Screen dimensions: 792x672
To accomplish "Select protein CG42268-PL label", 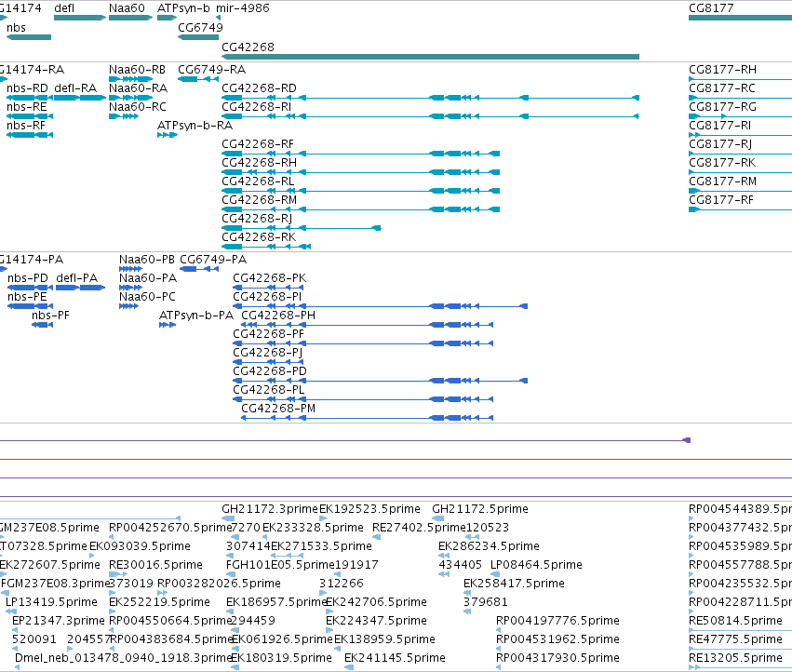I will 269,390.
